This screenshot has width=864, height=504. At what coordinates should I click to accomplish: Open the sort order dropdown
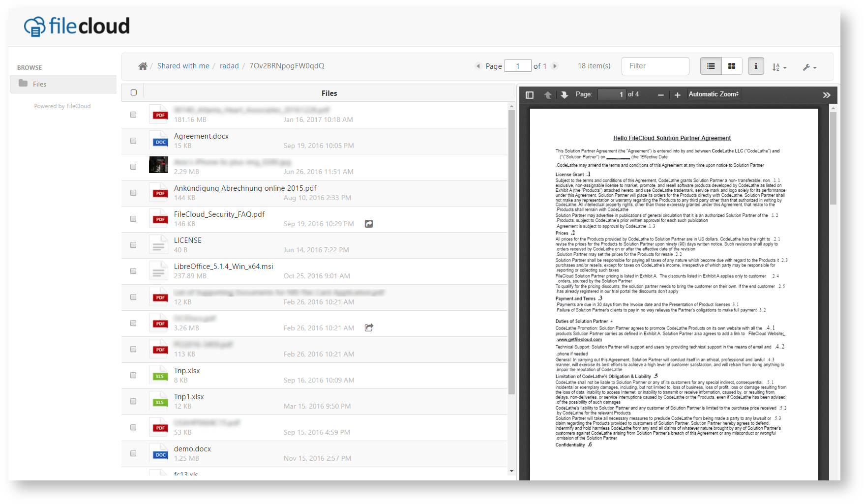[x=779, y=67]
